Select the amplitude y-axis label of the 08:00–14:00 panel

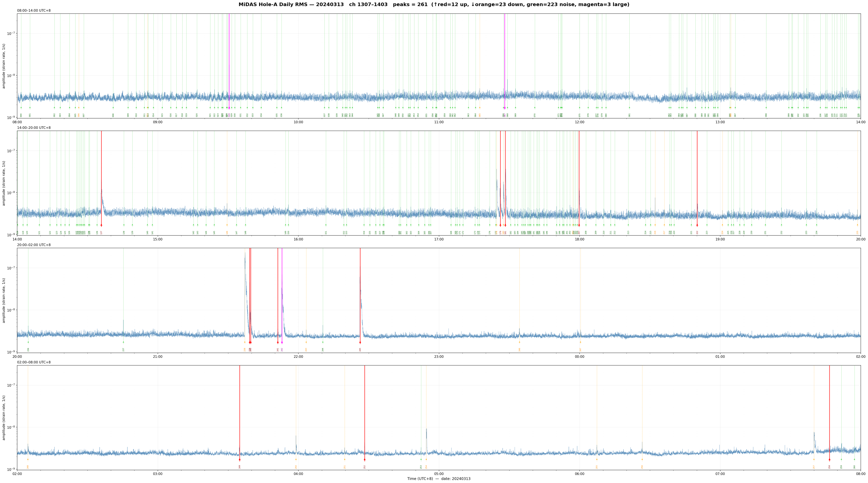(4, 66)
